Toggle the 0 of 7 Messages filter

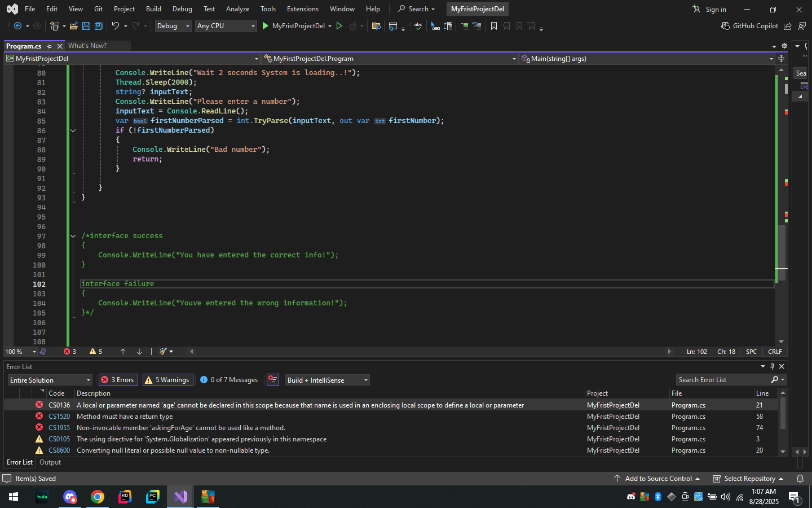(229, 380)
